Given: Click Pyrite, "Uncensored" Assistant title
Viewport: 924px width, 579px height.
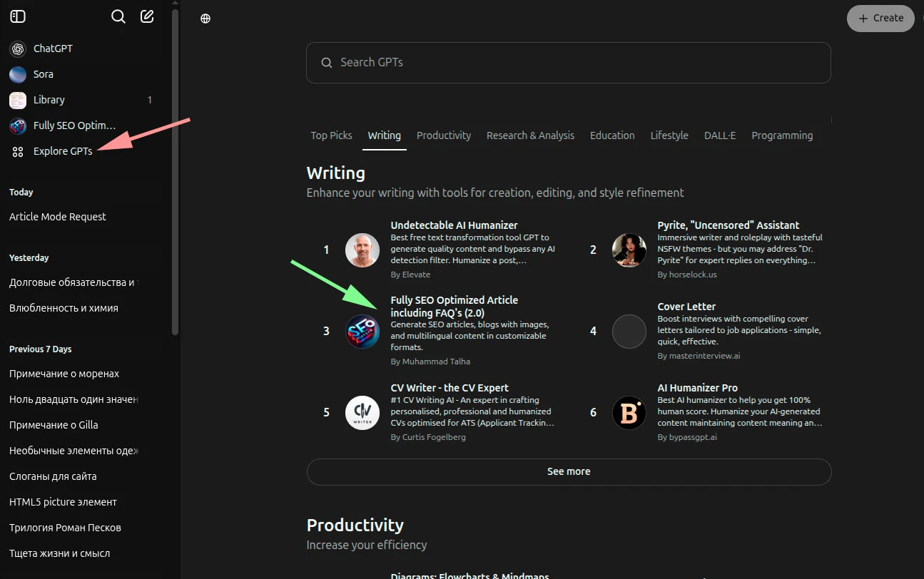Looking at the screenshot, I should point(728,225).
